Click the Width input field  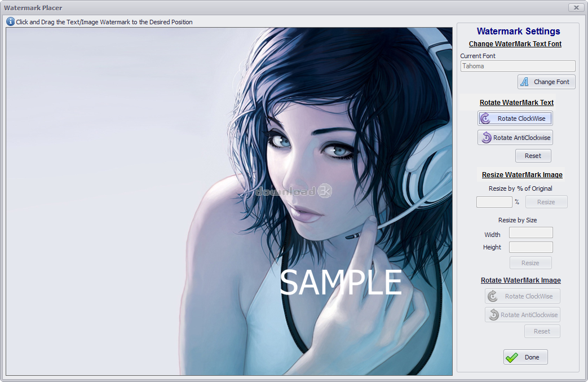pos(530,232)
